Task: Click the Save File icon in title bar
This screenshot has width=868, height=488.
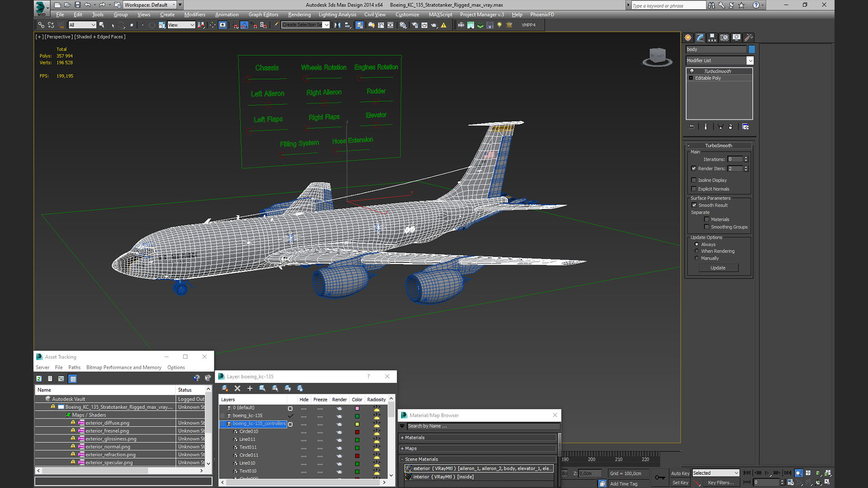Action: pyautogui.click(x=77, y=5)
